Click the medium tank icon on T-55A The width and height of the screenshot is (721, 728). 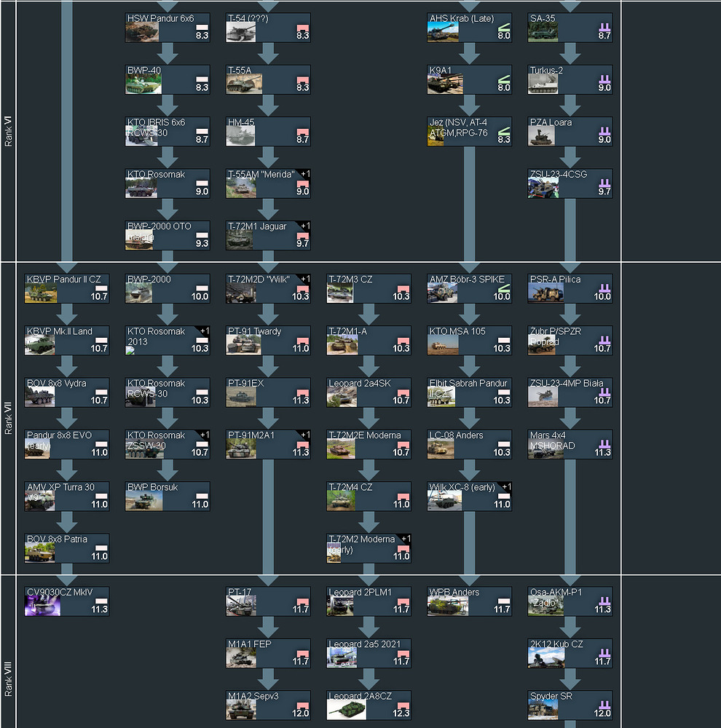click(302, 79)
